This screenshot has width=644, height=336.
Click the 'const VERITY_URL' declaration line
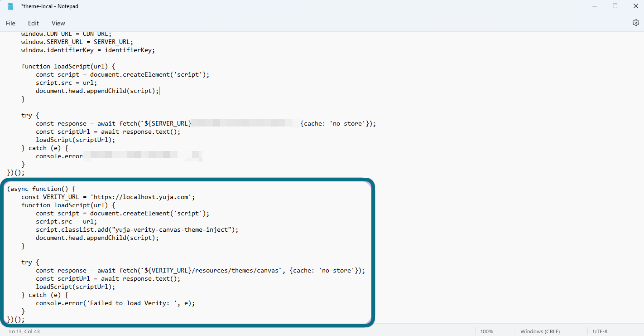108,197
